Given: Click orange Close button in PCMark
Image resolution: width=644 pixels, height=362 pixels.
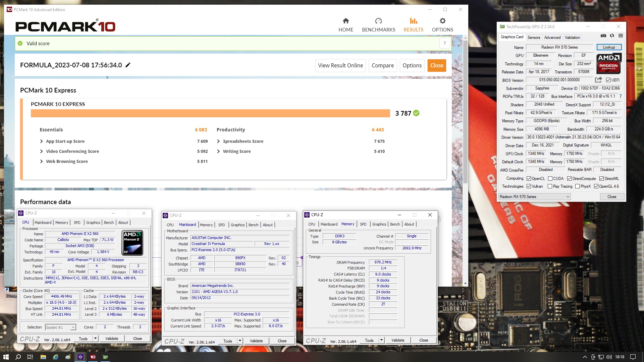Looking at the screenshot, I should click(x=437, y=65).
